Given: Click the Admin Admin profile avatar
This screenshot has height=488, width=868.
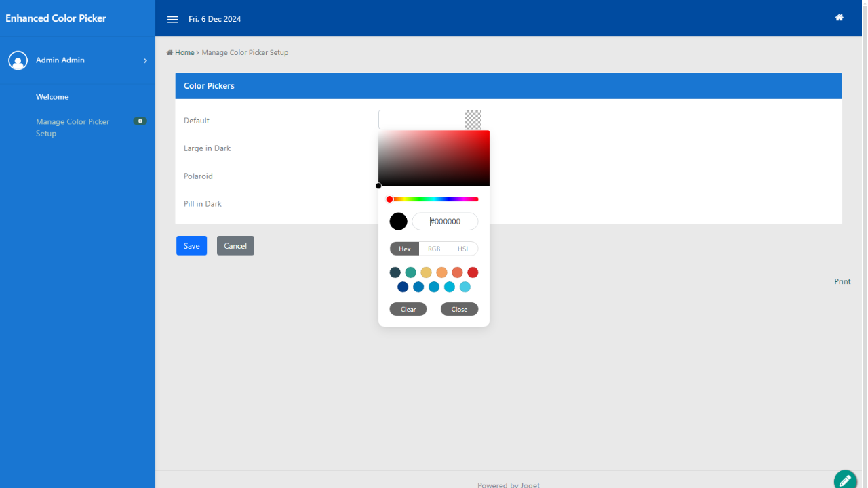Looking at the screenshot, I should pos(18,60).
